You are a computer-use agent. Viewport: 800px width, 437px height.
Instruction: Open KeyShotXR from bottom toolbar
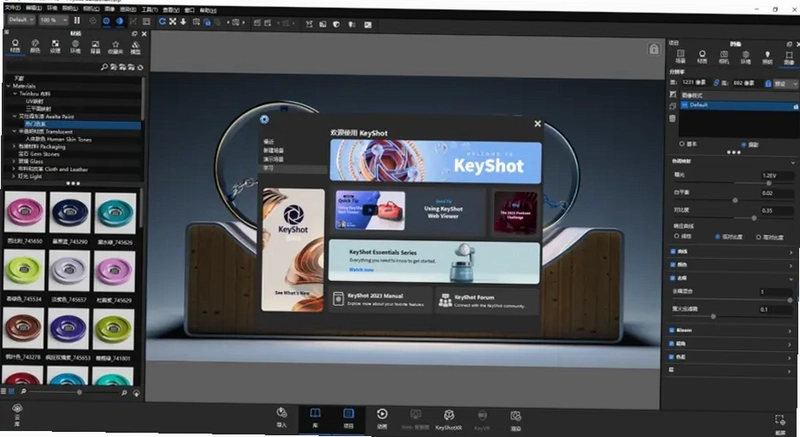(448, 421)
